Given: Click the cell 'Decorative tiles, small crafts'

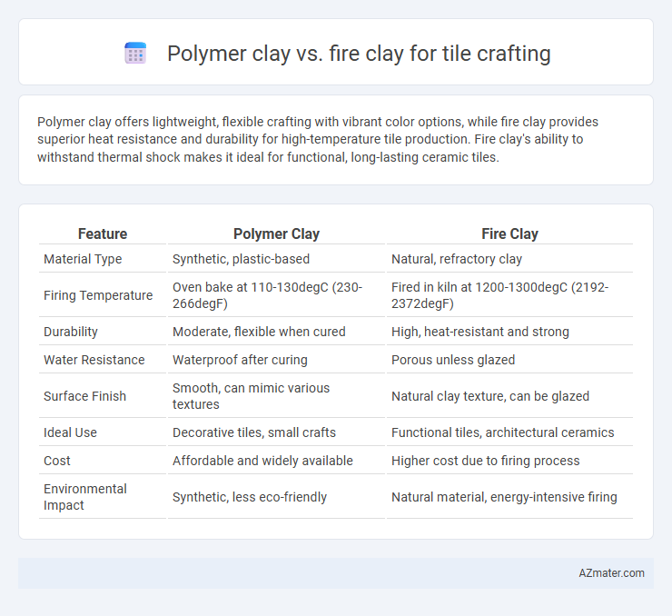Looking at the screenshot, I should 254,432.
